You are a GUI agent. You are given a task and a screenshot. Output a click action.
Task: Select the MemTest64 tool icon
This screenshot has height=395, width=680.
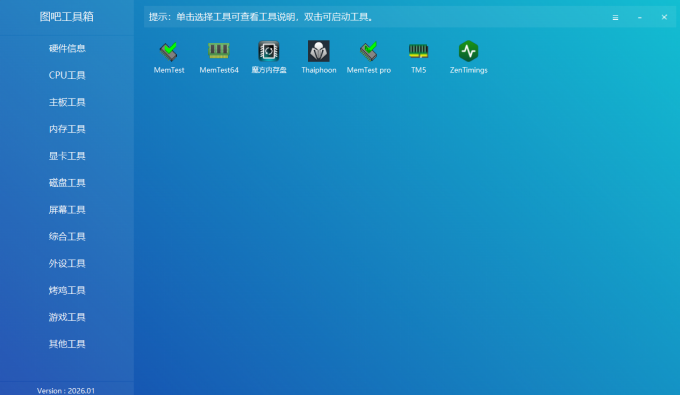point(219,52)
